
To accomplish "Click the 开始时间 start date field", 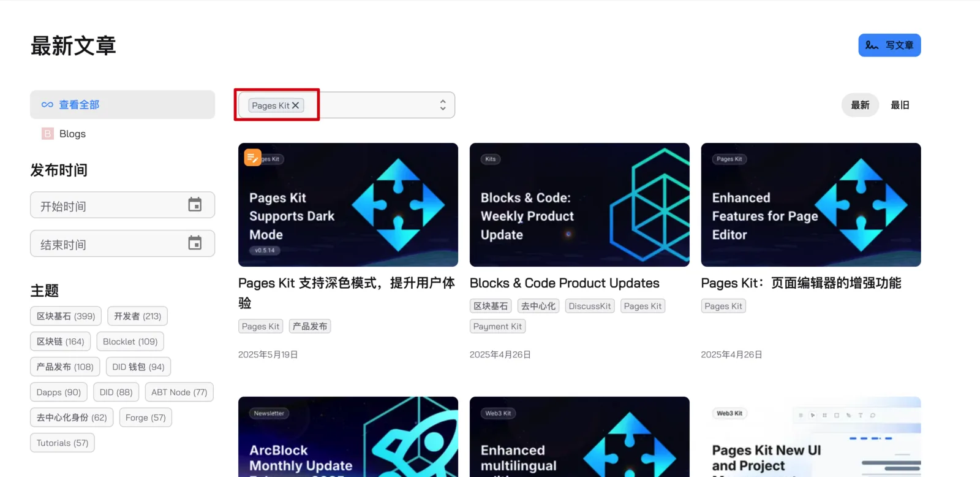I will click(x=123, y=205).
